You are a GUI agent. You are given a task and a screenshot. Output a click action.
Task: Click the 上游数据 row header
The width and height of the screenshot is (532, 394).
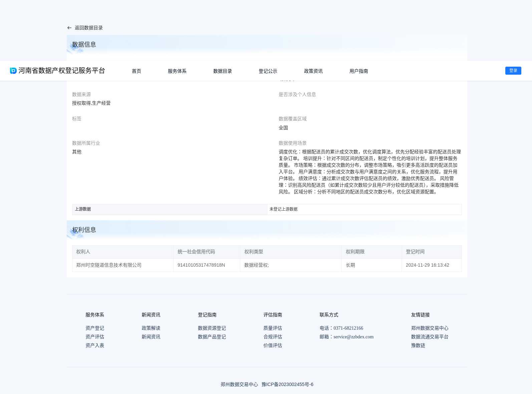pyautogui.click(x=170, y=209)
